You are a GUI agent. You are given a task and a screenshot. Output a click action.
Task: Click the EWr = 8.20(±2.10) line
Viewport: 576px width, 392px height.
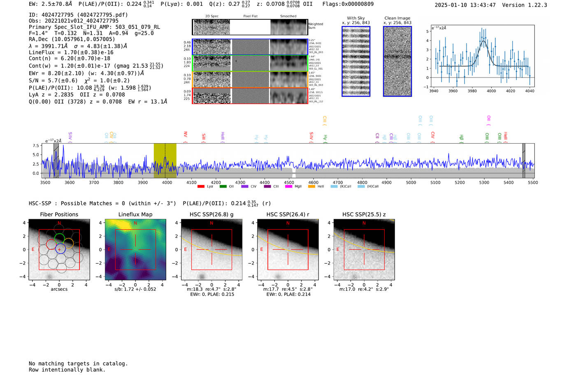coord(86,73)
